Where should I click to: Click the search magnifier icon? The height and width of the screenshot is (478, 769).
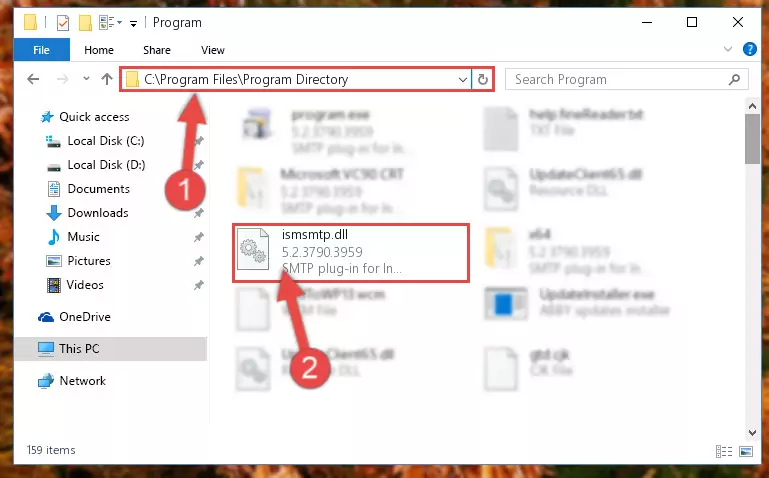coord(734,79)
